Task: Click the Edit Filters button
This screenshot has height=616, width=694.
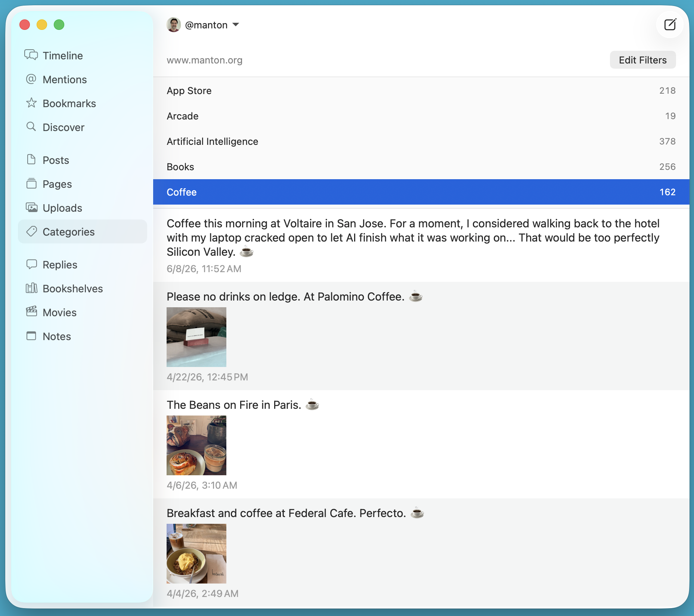Action: tap(642, 60)
